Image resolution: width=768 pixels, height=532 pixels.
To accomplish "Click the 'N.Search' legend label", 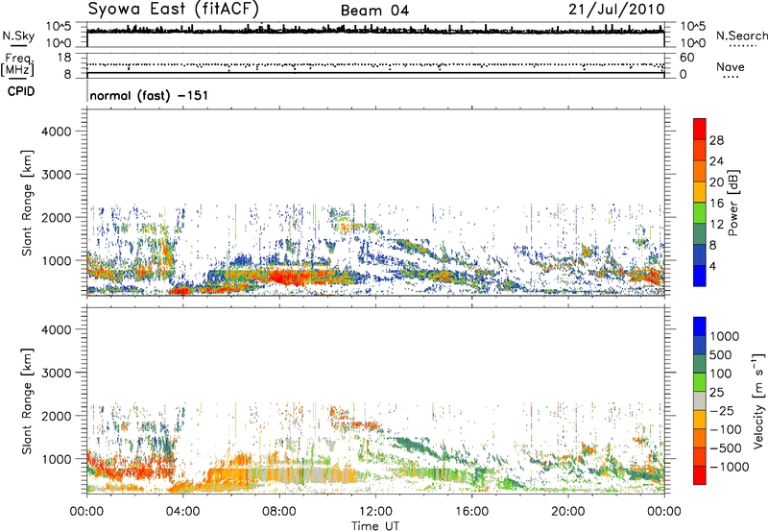I will 741,36.
